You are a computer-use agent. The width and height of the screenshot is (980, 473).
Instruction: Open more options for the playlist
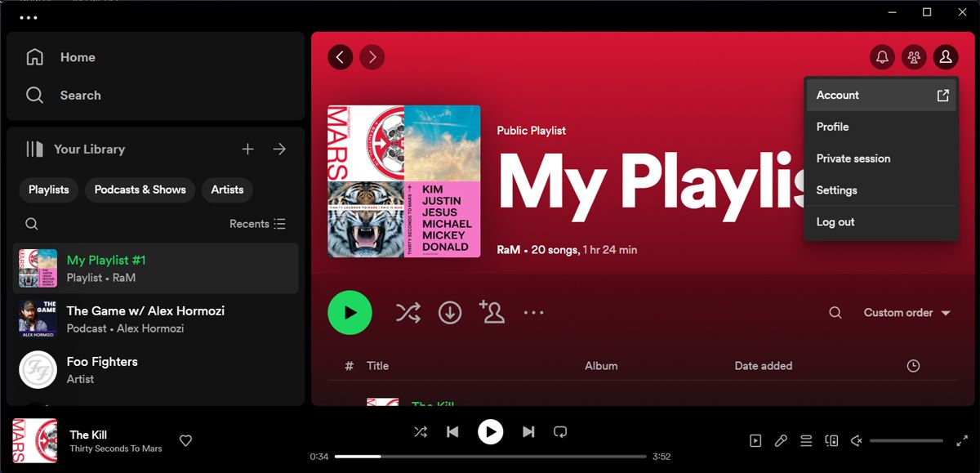pyautogui.click(x=533, y=312)
